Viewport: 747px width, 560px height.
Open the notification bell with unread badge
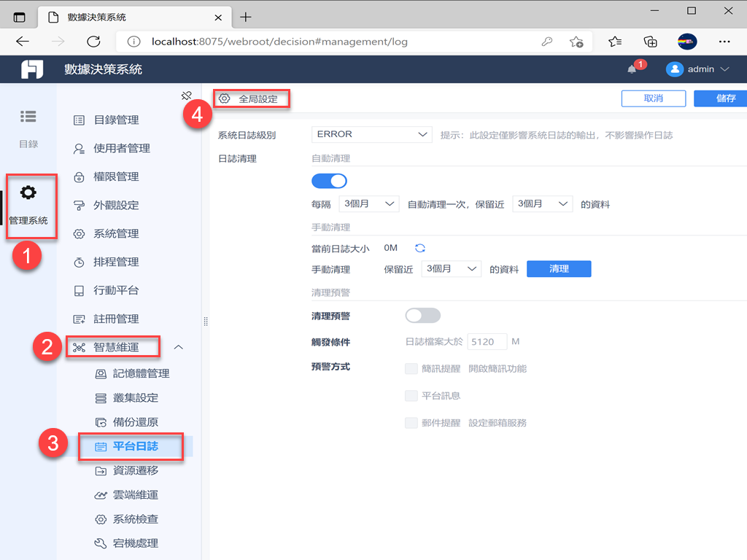632,69
